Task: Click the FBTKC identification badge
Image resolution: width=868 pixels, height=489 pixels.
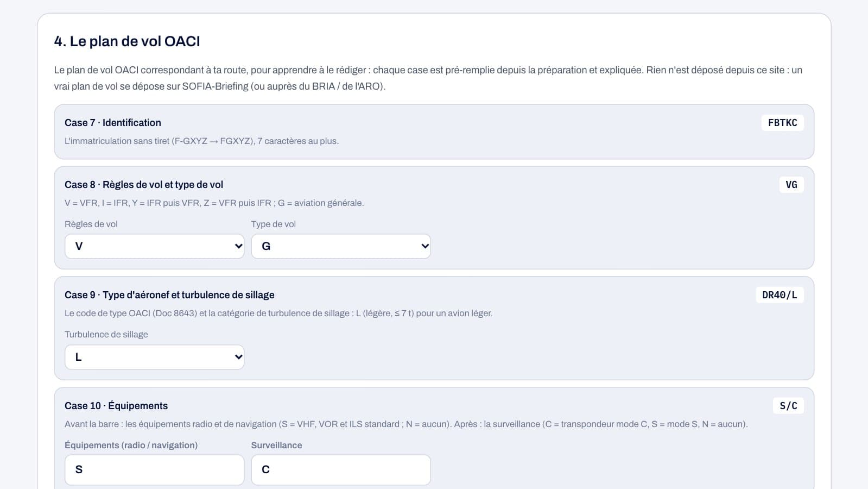Action: (x=782, y=123)
